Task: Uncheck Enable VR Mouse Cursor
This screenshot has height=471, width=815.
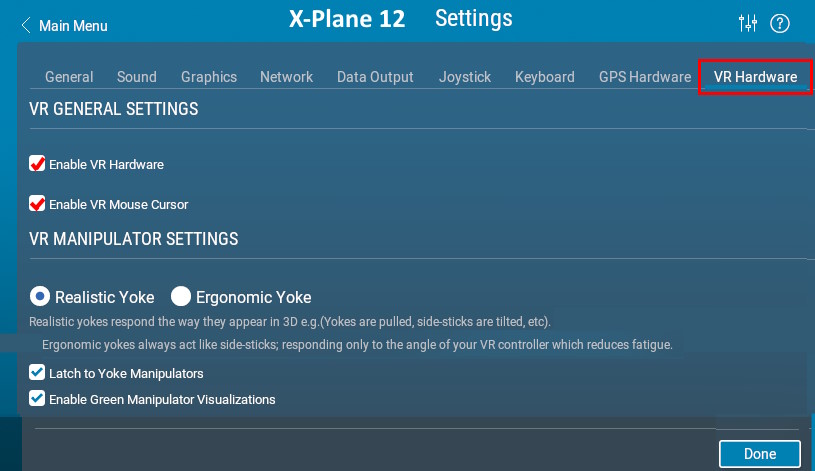Action: pyautogui.click(x=38, y=204)
